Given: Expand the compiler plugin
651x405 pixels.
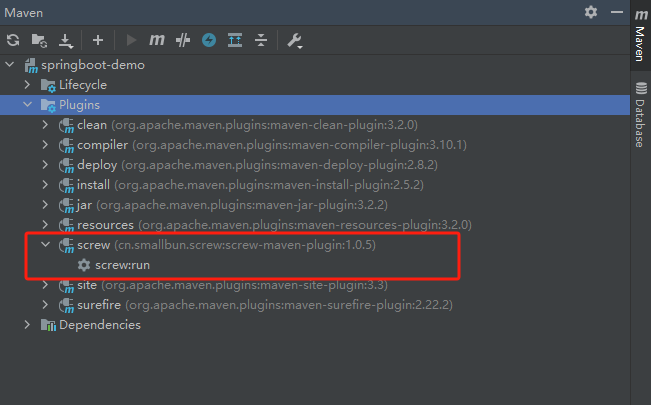Looking at the screenshot, I should coord(45,145).
